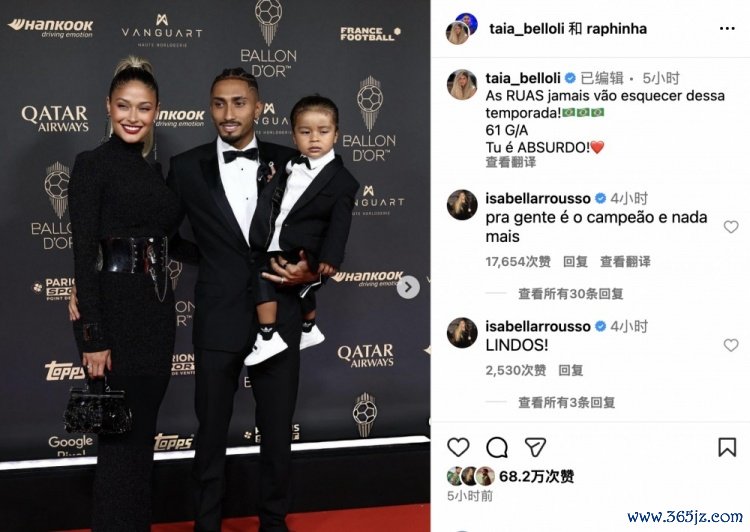This screenshot has height=532, width=750.
Task: Save post with the bookmark icon
Action: (x=727, y=447)
